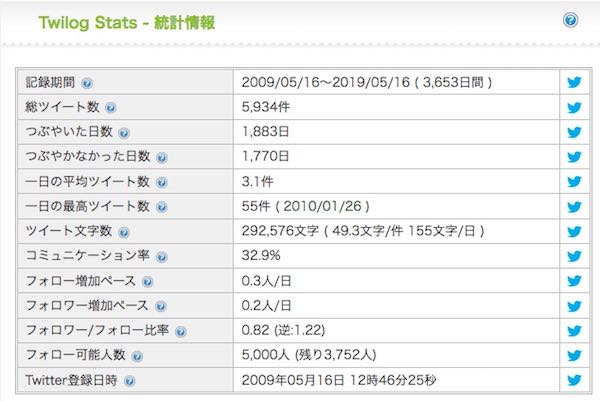The height and width of the screenshot is (401, 600).
Task: Tweet the 総ツイート数 5,934件 row bird icon
Action: coord(574,107)
